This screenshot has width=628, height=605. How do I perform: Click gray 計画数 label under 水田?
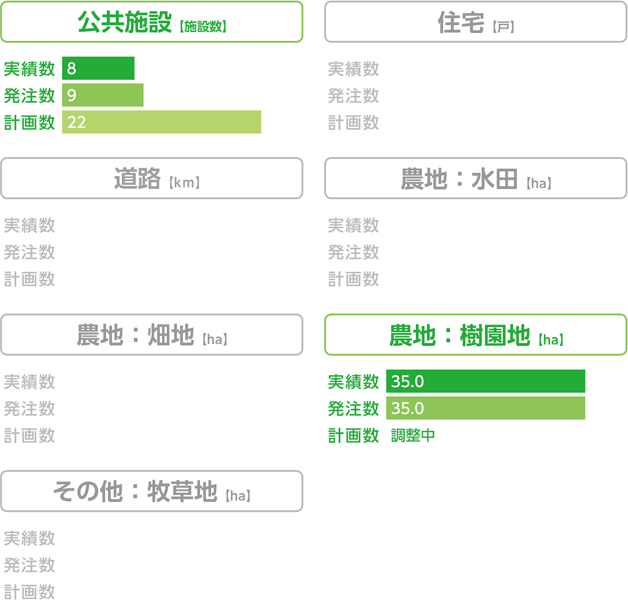(353, 279)
